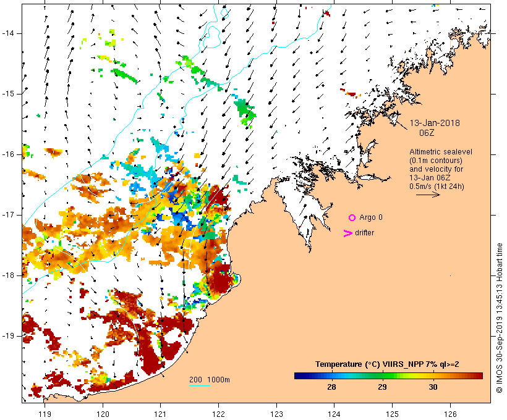Image resolution: width=507 pixels, height=420 pixels.
Task: Click the 126 longitude axis label
Action: pyautogui.click(x=450, y=414)
